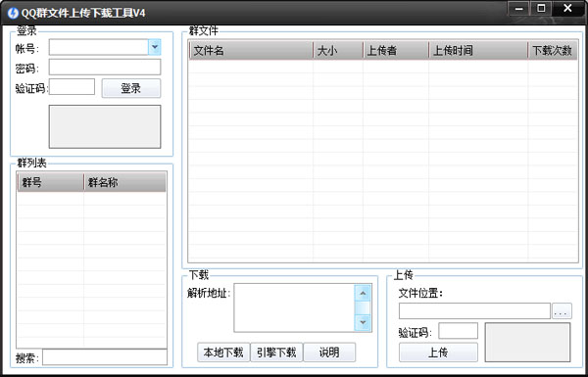The image size is (588, 377).
Task: Click the 密码 password input field
Action: coord(105,68)
